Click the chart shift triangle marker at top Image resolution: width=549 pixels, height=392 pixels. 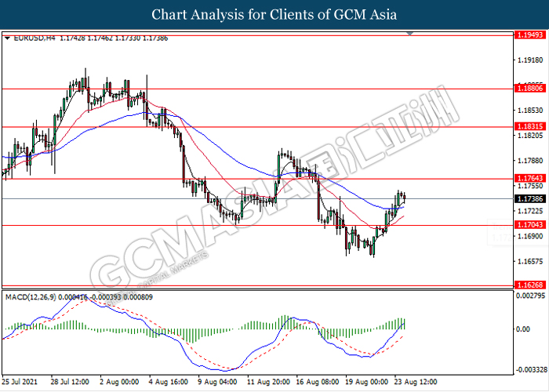(410, 34)
